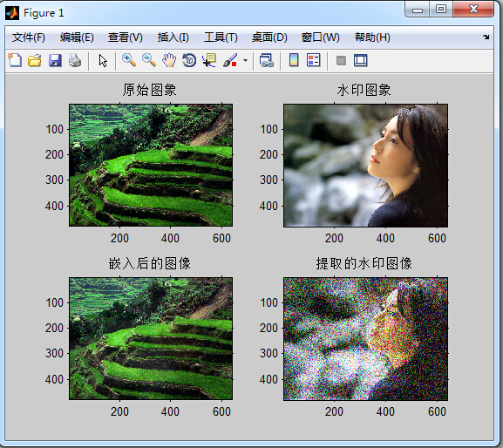503x448 pixels.
Task: Click the dock figure arrow in menu bar
Action: coord(486,37)
